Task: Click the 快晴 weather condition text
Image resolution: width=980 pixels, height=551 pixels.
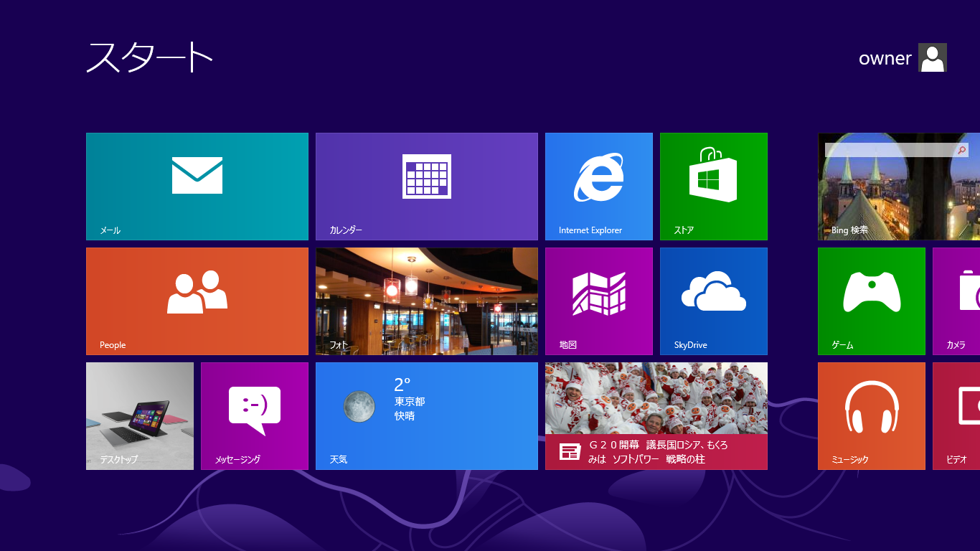Action: [x=405, y=415]
